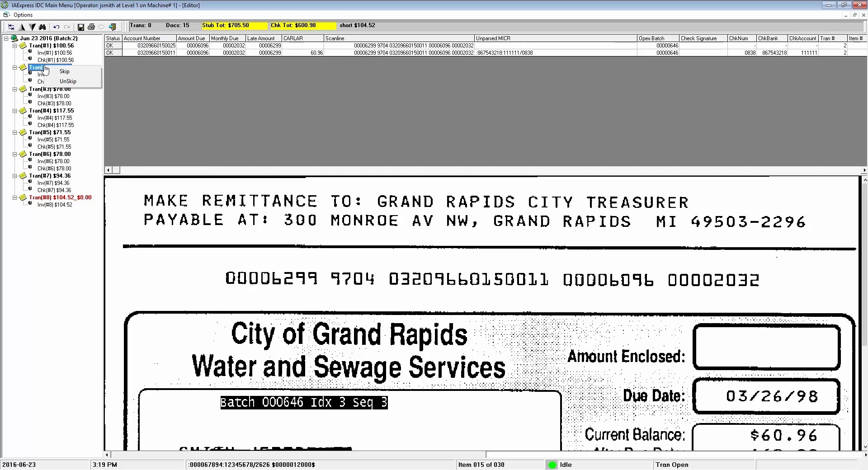The image size is (868, 470).
Task: Collapse the Tran(#8) $104.52 node
Action: tap(15, 197)
